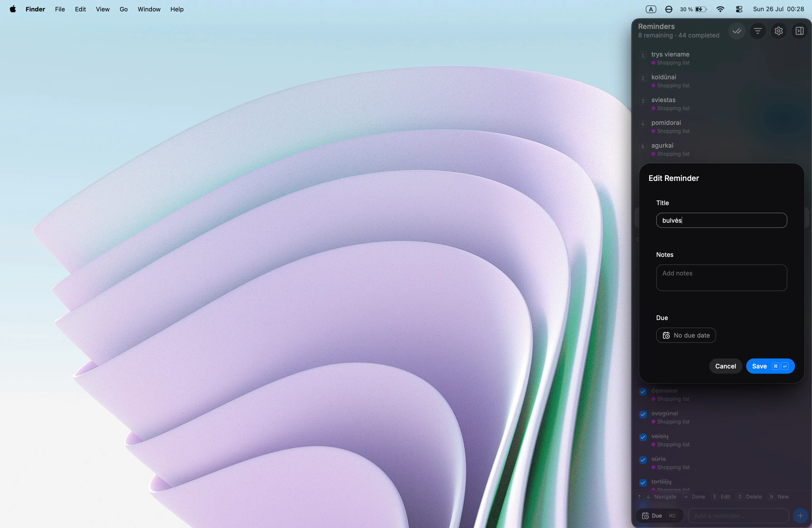Open Control Center in menu bar
The image size is (812, 528).
tap(739, 9)
